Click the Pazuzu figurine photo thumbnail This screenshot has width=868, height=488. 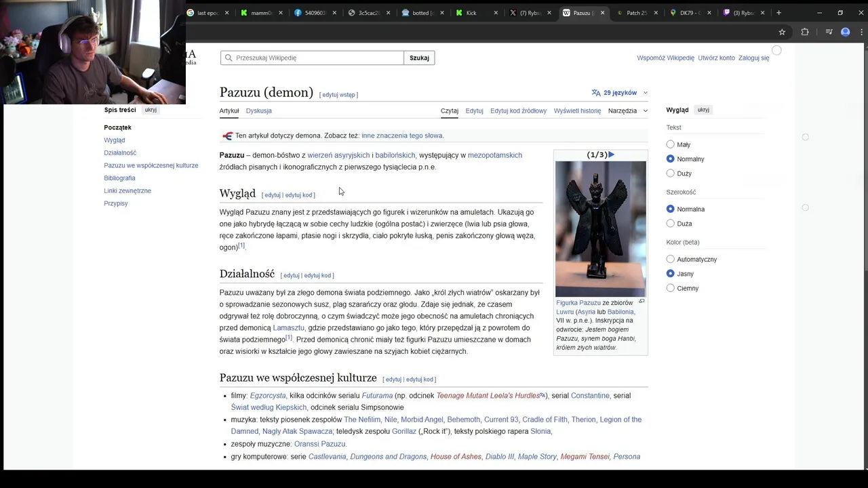pyautogui.click(x=601, y=228)
